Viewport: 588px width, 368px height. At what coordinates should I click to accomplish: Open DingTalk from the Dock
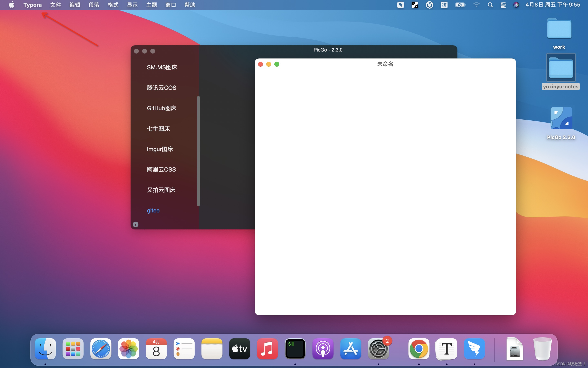[474, 349]
